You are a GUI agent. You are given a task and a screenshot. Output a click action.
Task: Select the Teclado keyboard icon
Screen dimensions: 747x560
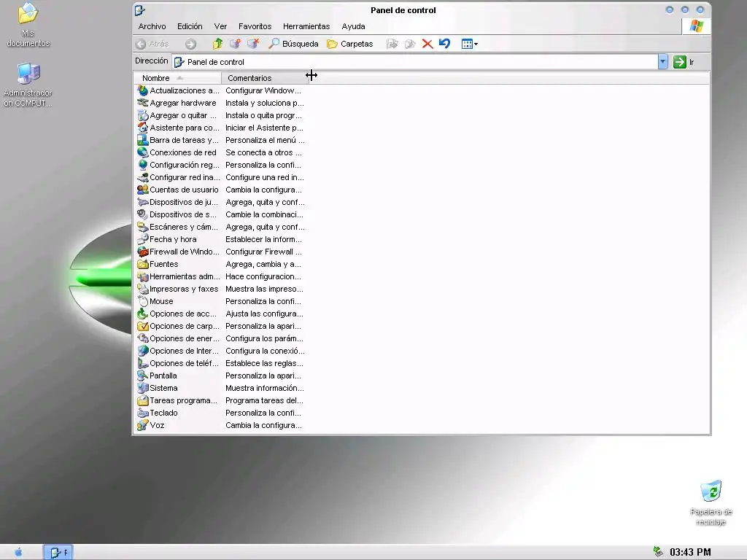[x=142, y=413]
